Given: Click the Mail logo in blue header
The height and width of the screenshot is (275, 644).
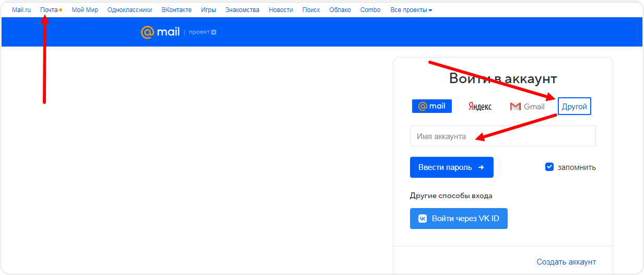Looking at the screenshot, I should tap(160, 32).
